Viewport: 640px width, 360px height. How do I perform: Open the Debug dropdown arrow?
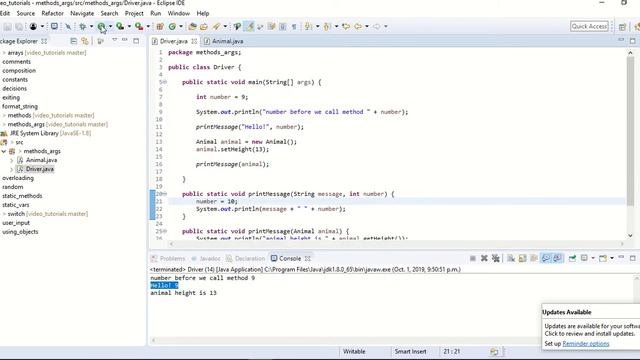(x=91, y=27)
